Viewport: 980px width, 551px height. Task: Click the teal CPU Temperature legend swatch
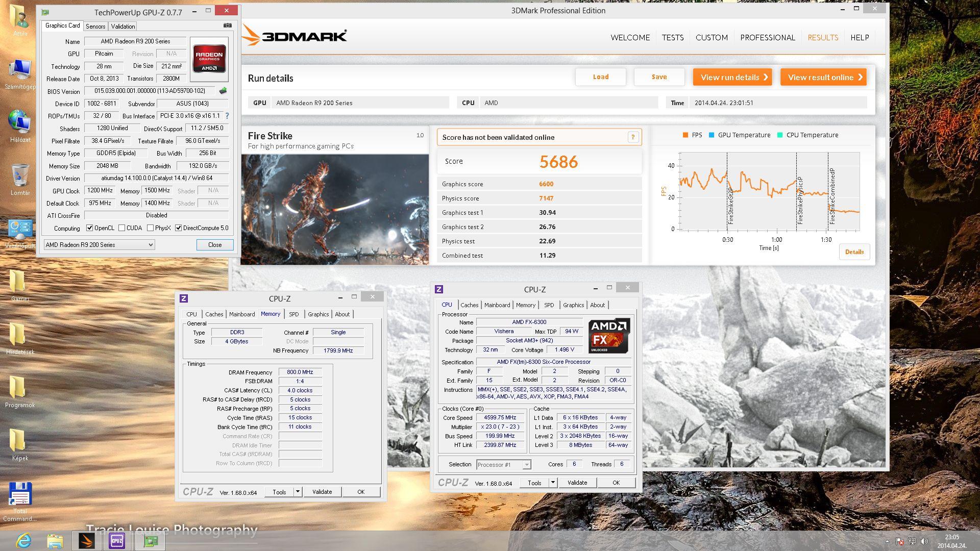point(779,135)
